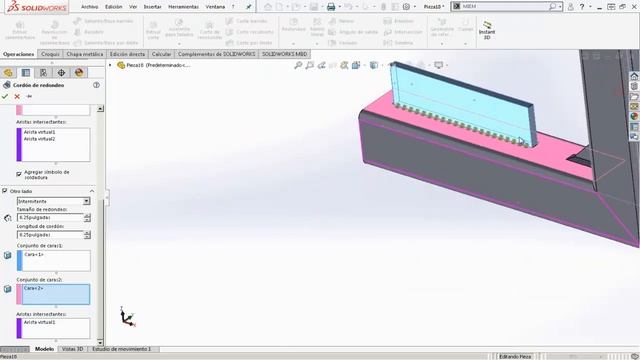Accept fillet bead with green checkmark

point(5,96)
